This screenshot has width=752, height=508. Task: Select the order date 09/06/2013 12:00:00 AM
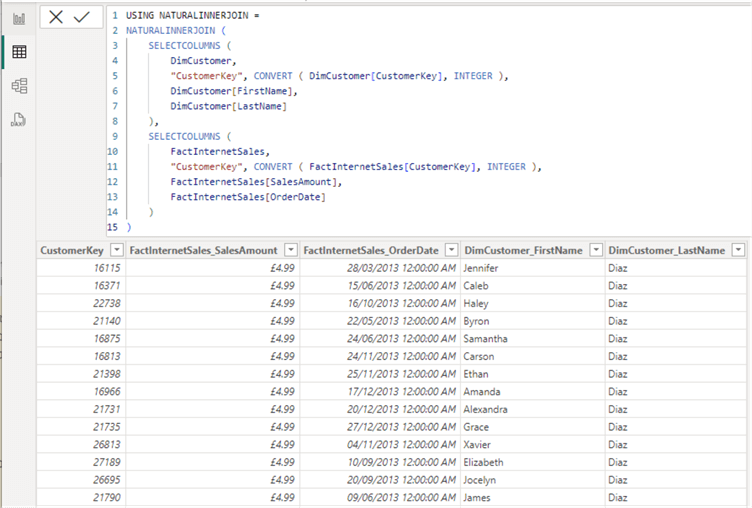(380, 497)
